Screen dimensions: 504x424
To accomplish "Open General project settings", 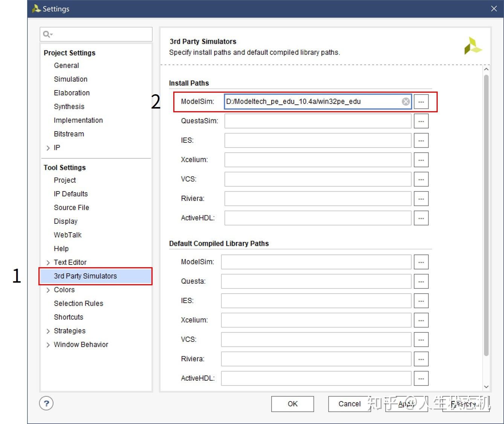I will (x=66, y=66).
